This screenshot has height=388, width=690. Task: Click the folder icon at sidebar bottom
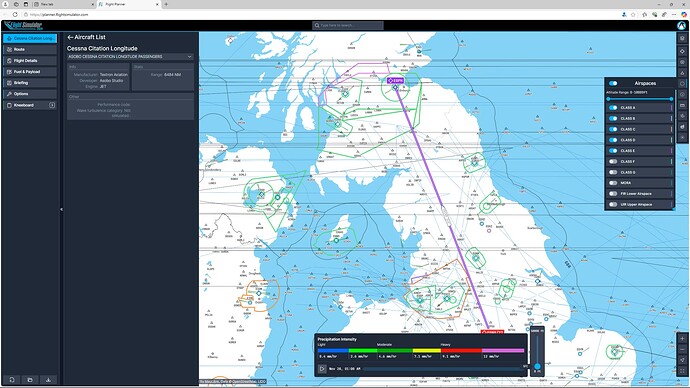[30, 380]
